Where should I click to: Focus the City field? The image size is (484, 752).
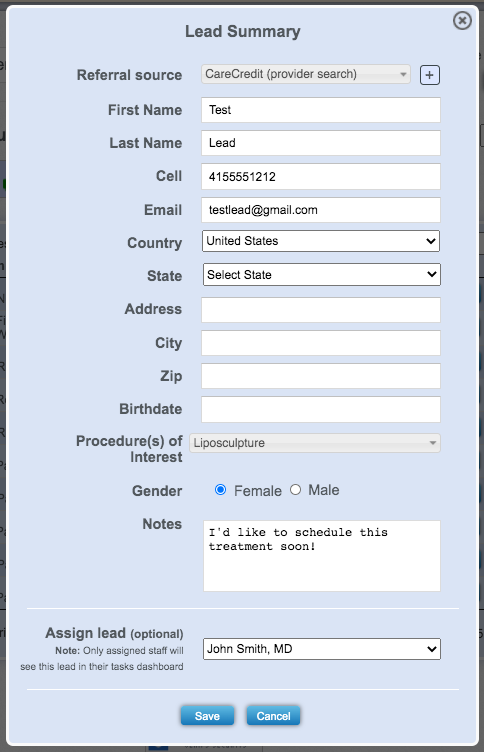point(320,343)
